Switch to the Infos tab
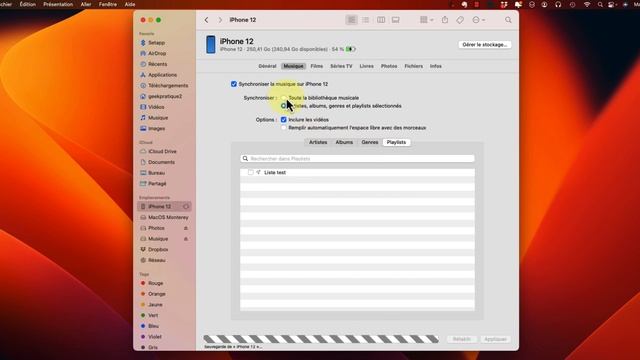The width and height of the screenshot is (640, 360). coord(436,66)
